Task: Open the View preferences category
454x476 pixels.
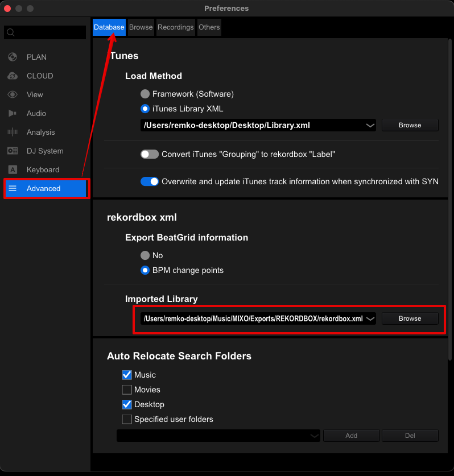Action: pyautogui.click(x=35, y=95)
